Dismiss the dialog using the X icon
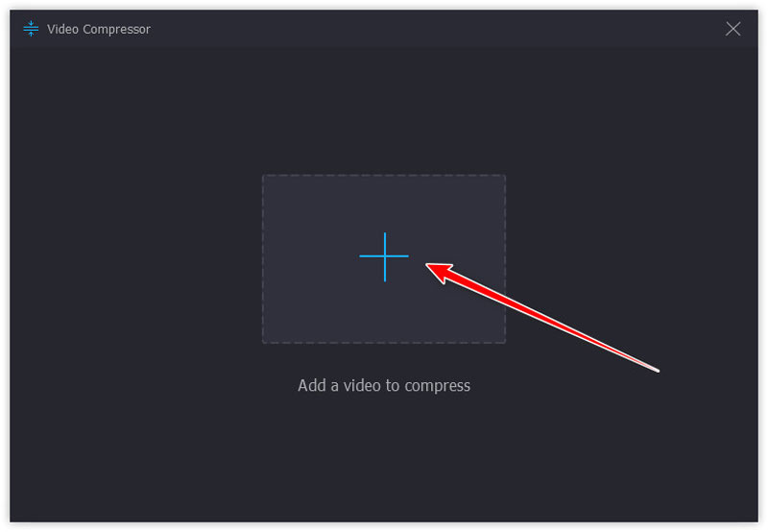 [732, 29]
